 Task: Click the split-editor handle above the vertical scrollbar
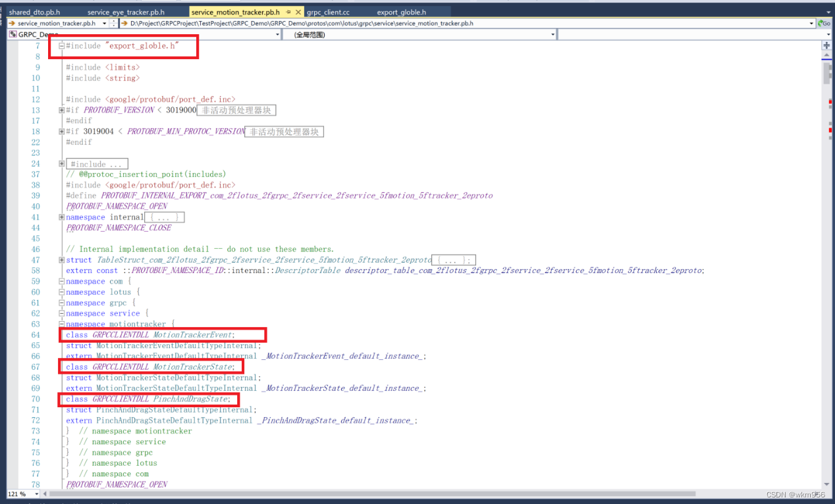826,45
